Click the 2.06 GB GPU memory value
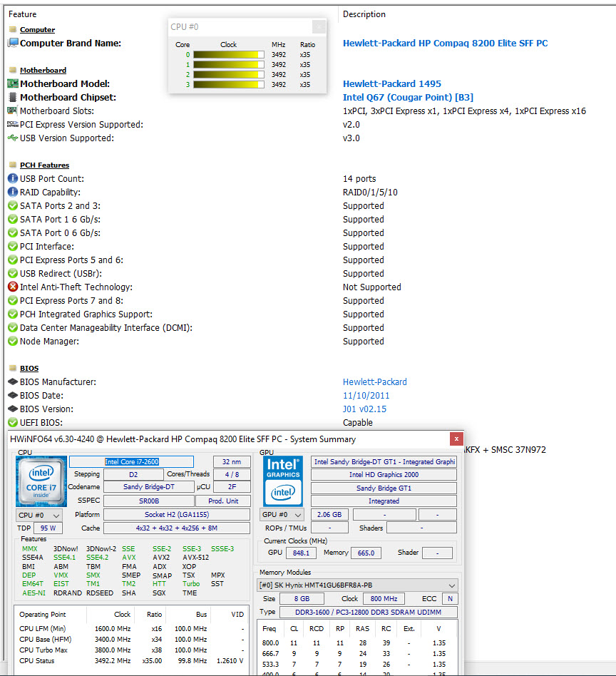616x676 pixels. [x=329, y=515]
